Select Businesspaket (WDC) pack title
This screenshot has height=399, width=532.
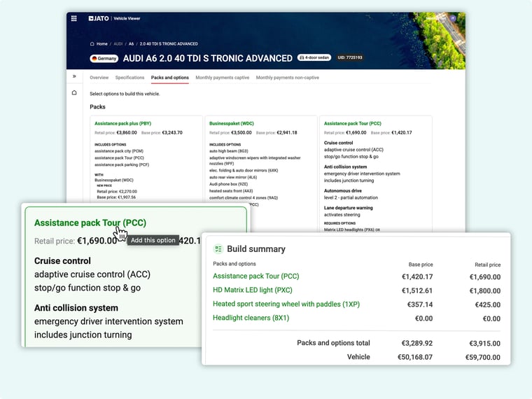pos(232,123)
